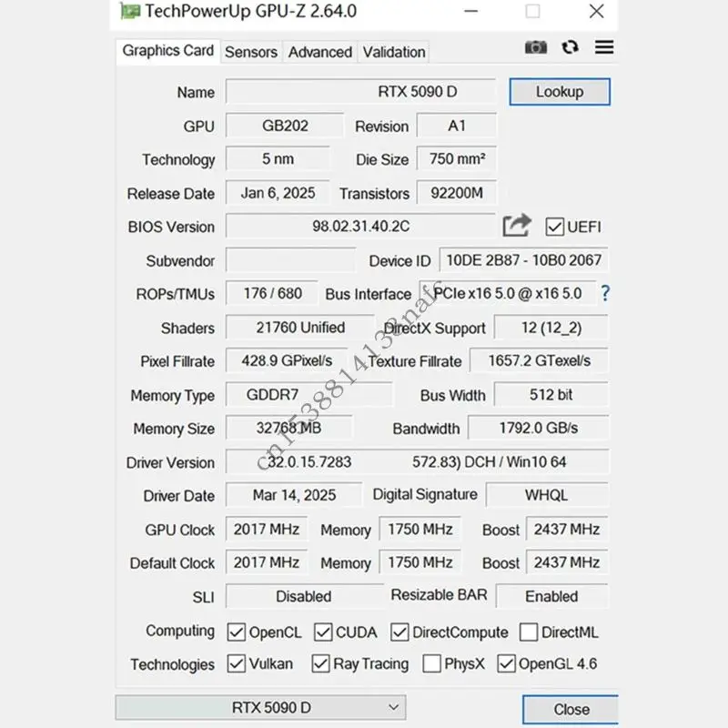Click the Memory Type GDDR7 field

click(309, 395)
